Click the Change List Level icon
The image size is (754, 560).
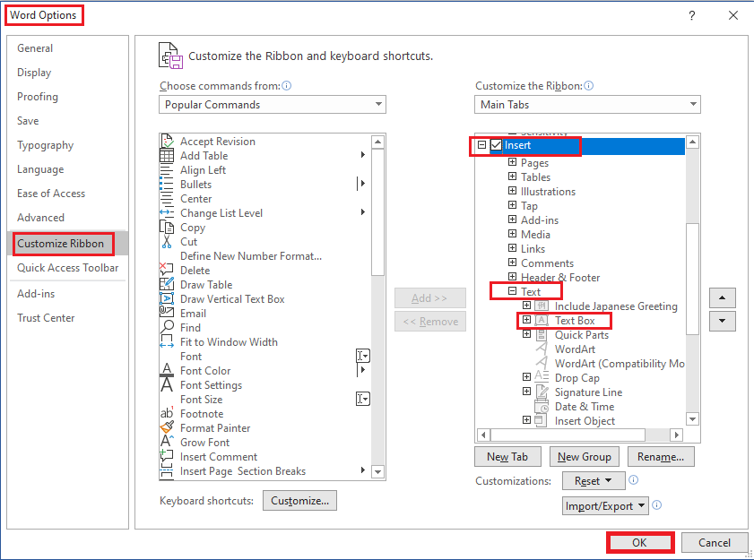tap(167, 212)
